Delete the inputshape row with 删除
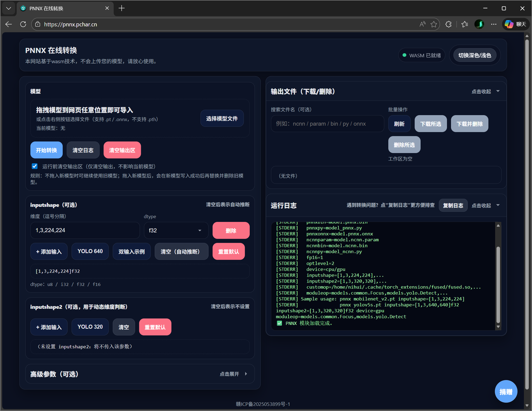This screenshot has height=411, width=532. point(231,230)
